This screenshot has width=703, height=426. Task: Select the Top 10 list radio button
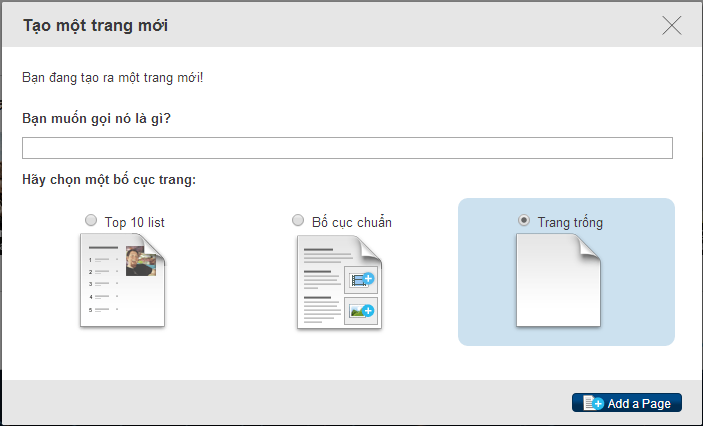click(x=92, y=220)
